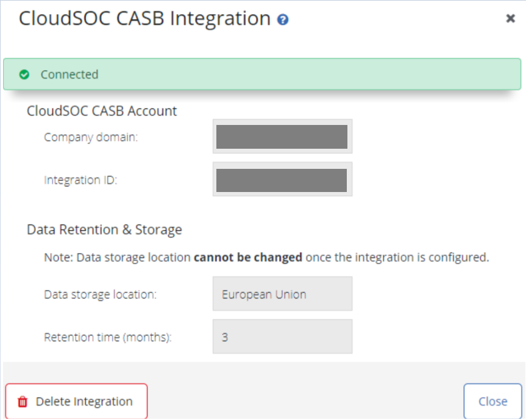
Task: Click the help question mark icon beside title
Action: pyautogui.click(x=283, y=20)
